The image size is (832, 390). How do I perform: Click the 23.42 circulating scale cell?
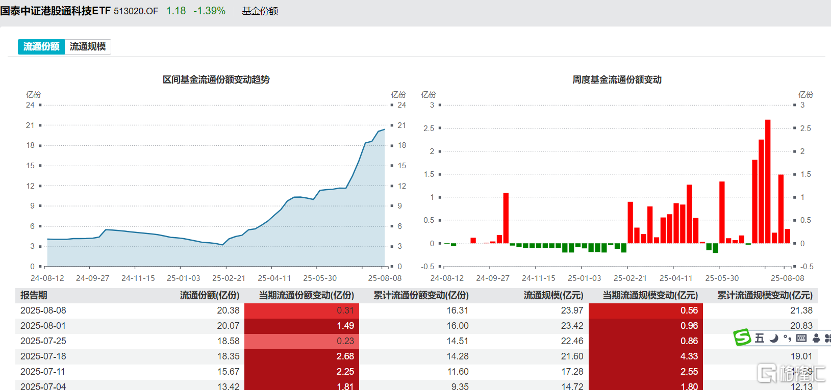click(572, 326)
